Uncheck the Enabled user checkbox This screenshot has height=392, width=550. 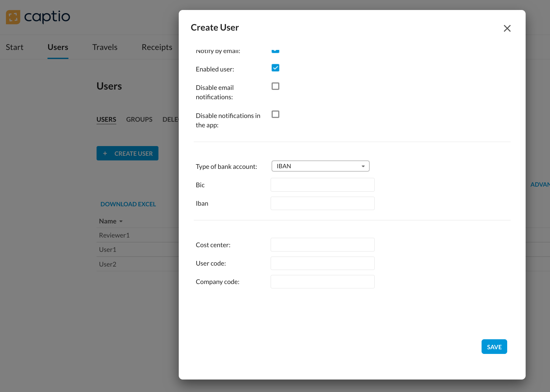pos(275,68)
